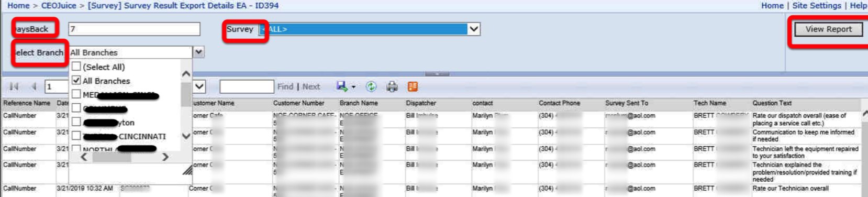
Task: Tick the (Select All) checkbox
Action: (x=76, y=67)
